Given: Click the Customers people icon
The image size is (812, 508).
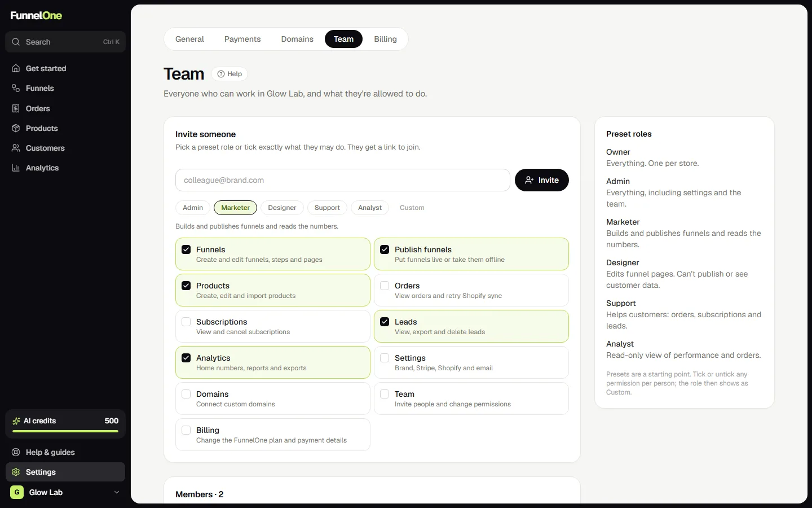Looking at the screenshot, I should (x=16, y=148).
